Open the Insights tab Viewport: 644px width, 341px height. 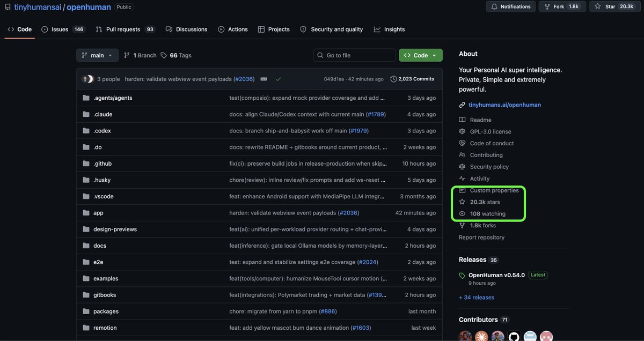click(x=390, y=29)
